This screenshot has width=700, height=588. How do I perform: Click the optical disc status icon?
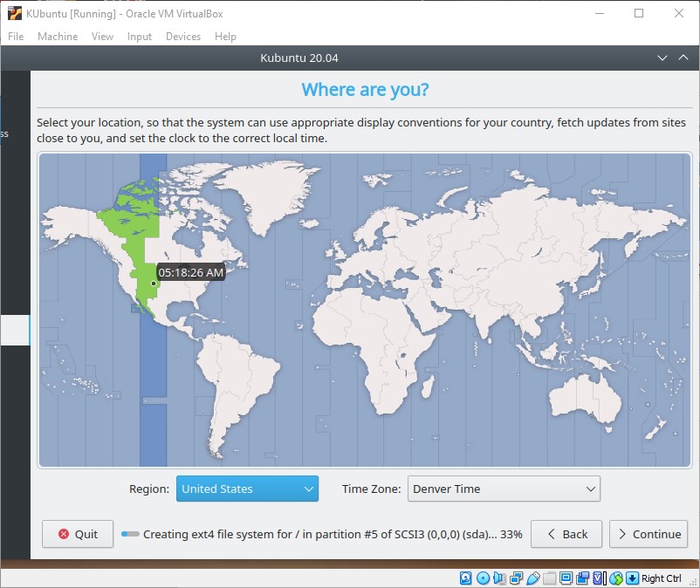tap(483, 578)
